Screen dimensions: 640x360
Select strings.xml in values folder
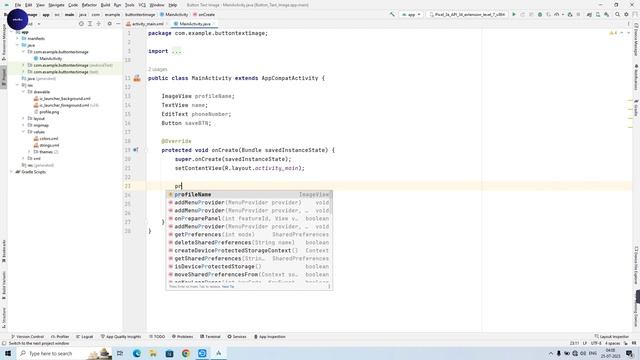coord(47,145)
